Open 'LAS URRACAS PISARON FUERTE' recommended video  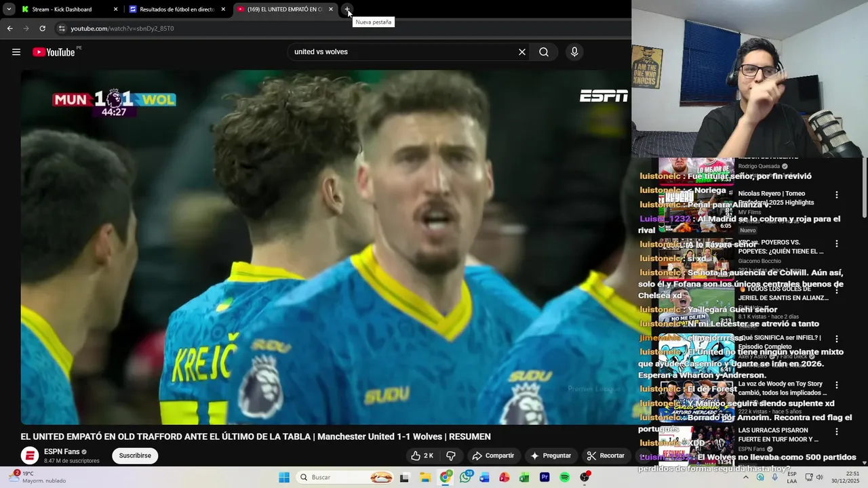(x=778, y=434)
